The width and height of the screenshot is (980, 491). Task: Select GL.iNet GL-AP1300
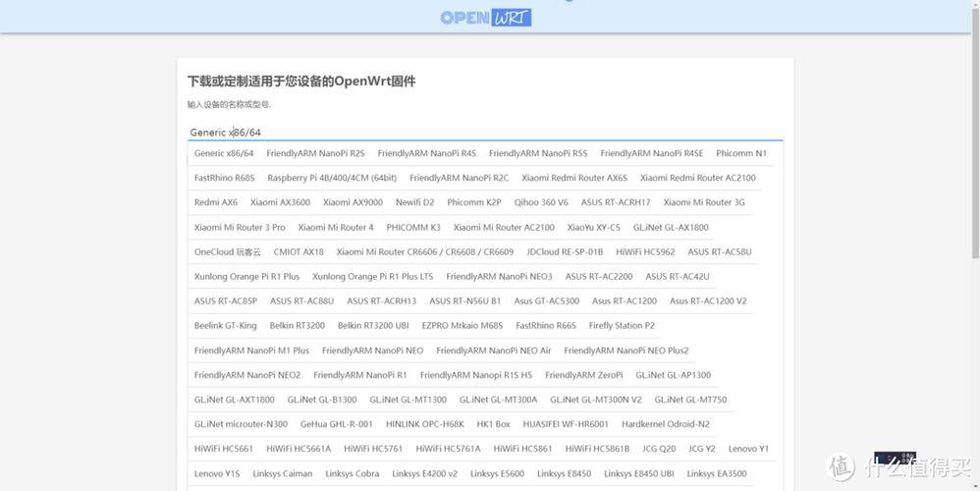[x=673, y=375]
